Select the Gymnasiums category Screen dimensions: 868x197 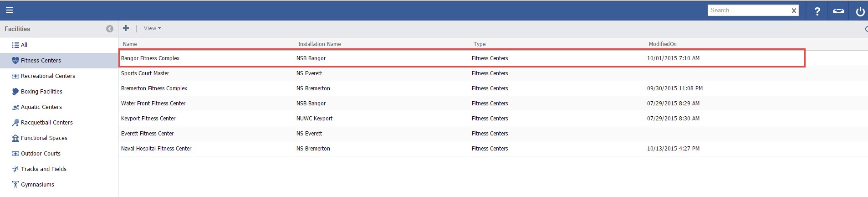(x=37, y=185)
